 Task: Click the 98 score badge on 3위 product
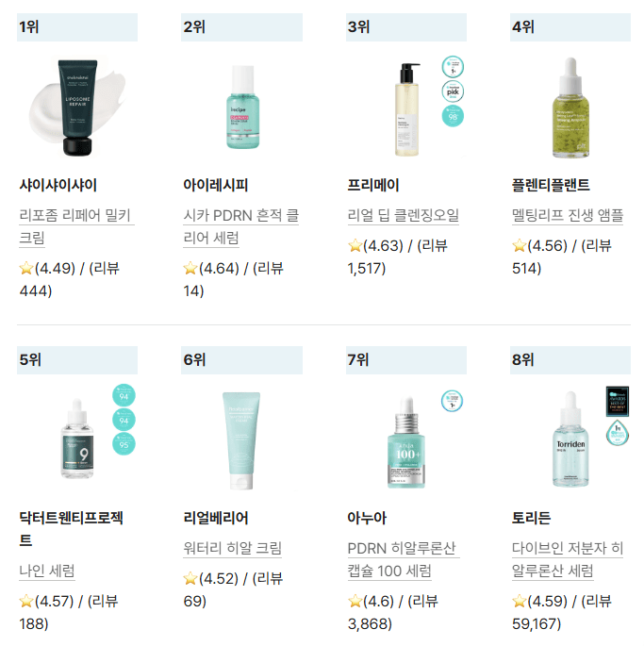pos(453,116)
